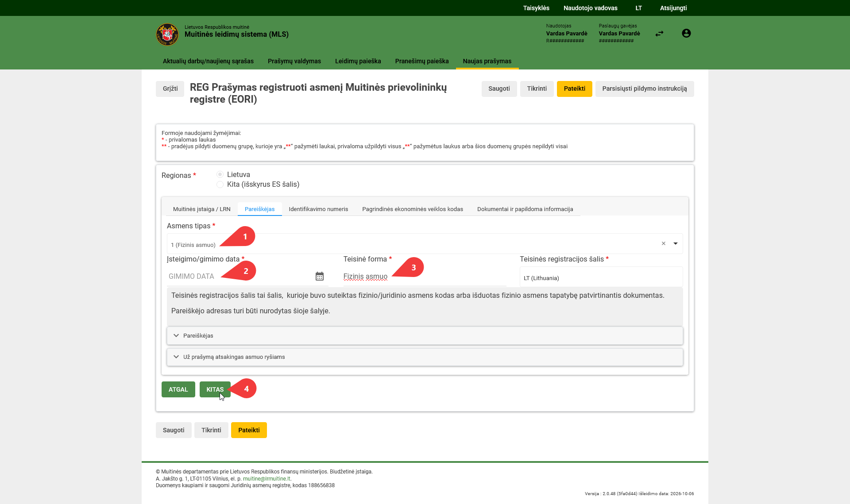
Task: Open the Teisinės registracijos šalis field
Action: pos(601,277)
